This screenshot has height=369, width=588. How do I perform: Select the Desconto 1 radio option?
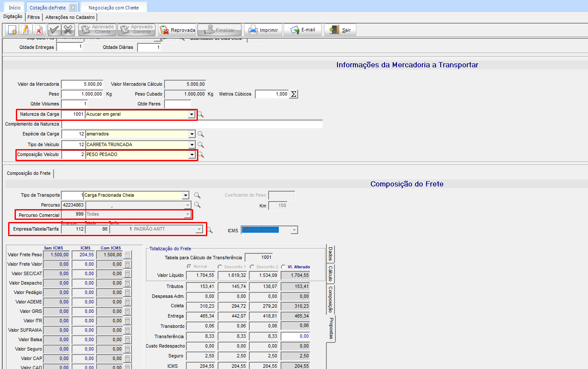tap(220, 267)
